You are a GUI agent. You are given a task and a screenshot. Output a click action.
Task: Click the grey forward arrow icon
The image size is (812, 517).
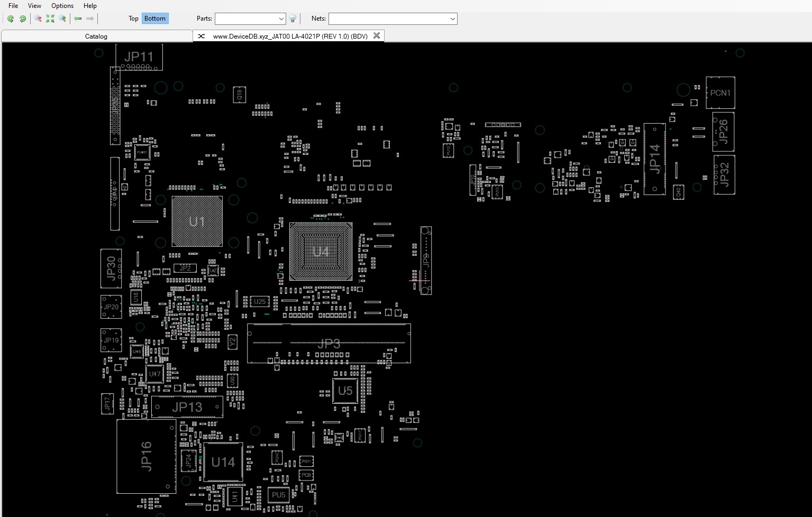click(90, 19)
